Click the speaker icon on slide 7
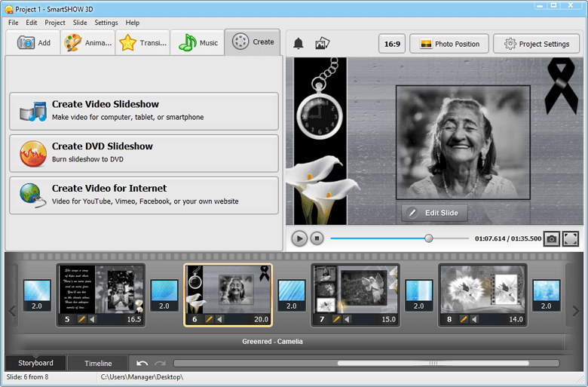This screenshot has width=588, height=387. (x=347, y=319)
